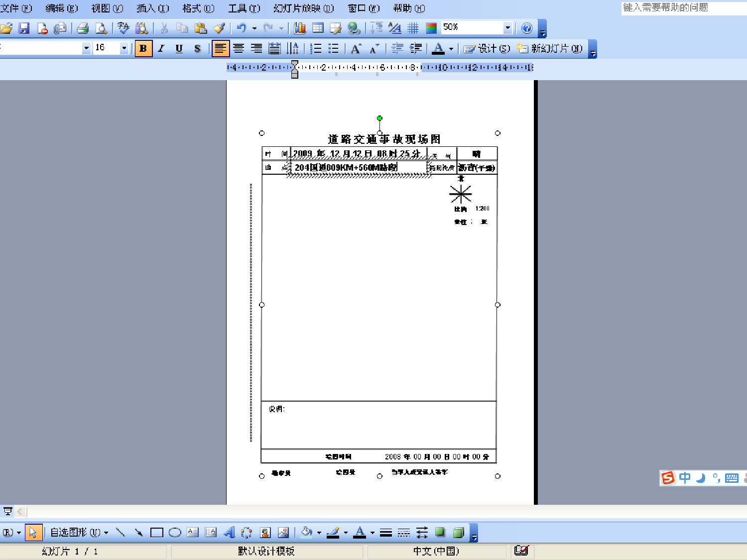Print using the printer icon
The height and width of the screenshot is (560, 747).
coord(83,28)
